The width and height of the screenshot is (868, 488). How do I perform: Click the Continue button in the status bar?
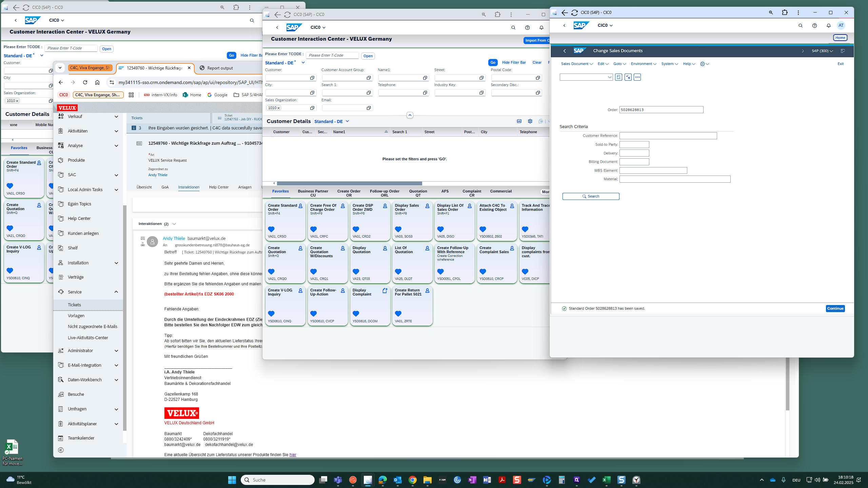(835, 308)
